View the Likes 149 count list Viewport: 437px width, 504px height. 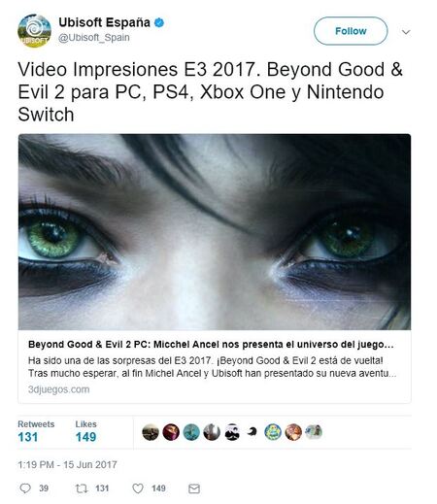click(x=85, y=432)
